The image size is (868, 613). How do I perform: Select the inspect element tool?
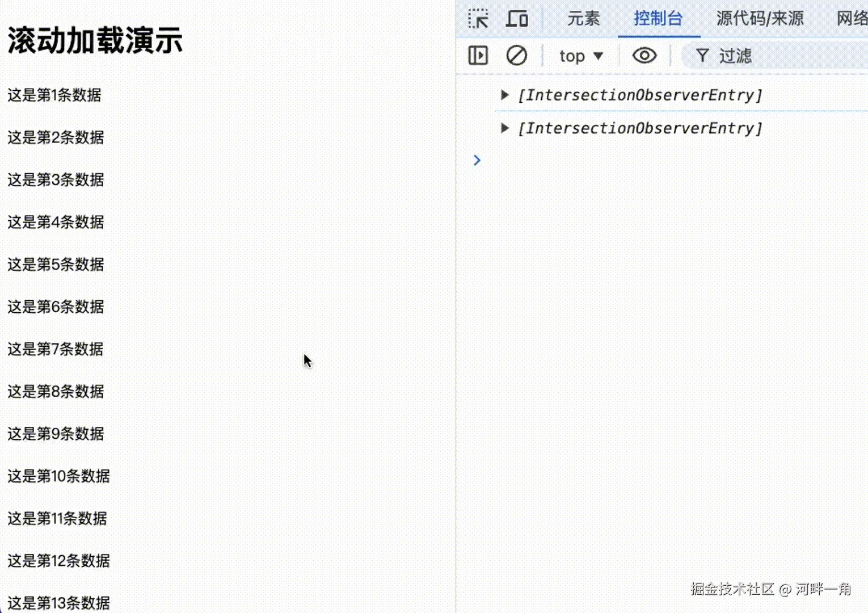point(478,19)
